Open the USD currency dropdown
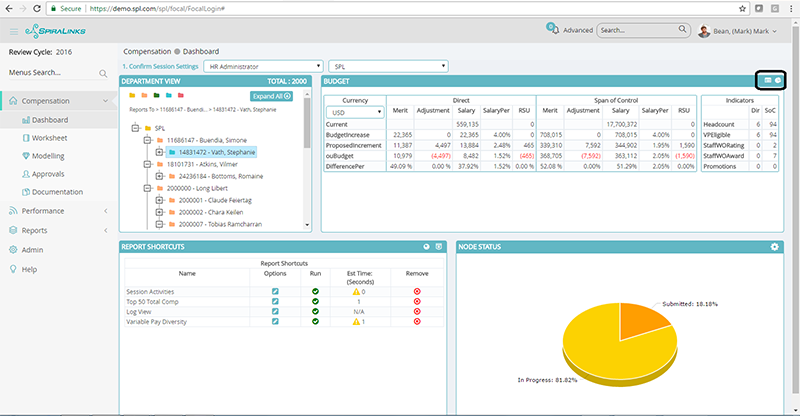Image resolution: width=800 pixels, height=416 pixels. point(356,113)
